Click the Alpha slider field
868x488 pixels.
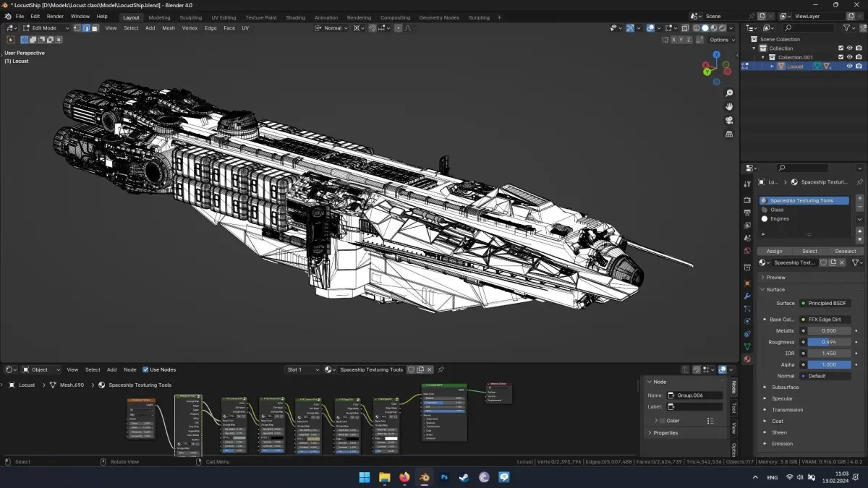829,364
